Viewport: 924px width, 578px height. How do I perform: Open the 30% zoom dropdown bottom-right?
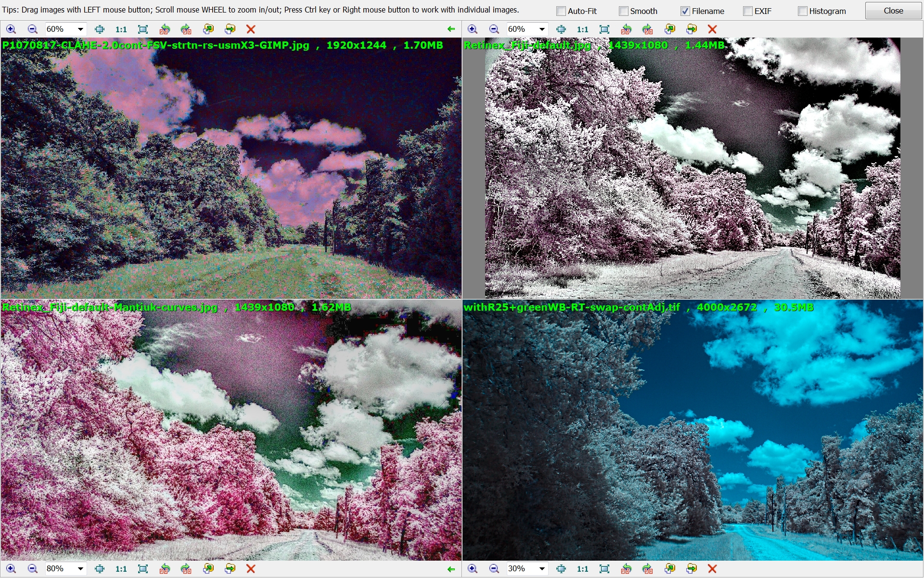point(542,569)
